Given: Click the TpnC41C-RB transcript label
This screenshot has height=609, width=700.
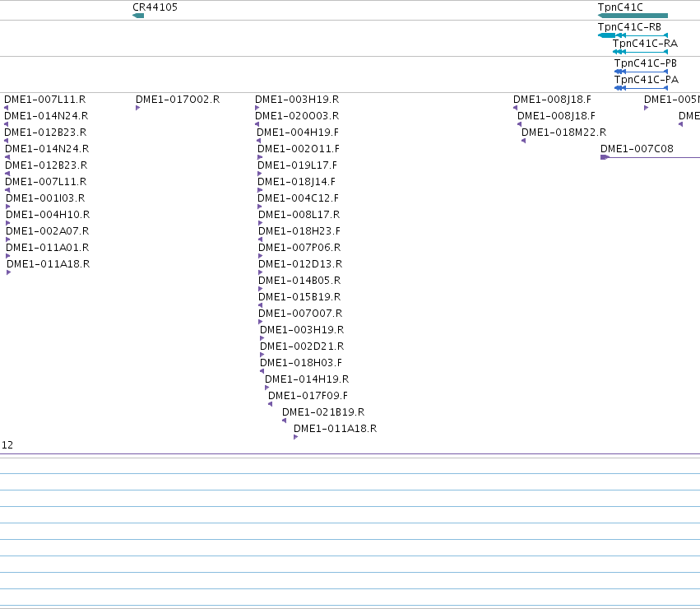Looking at the screenshot, I should (x=629, y=27).
